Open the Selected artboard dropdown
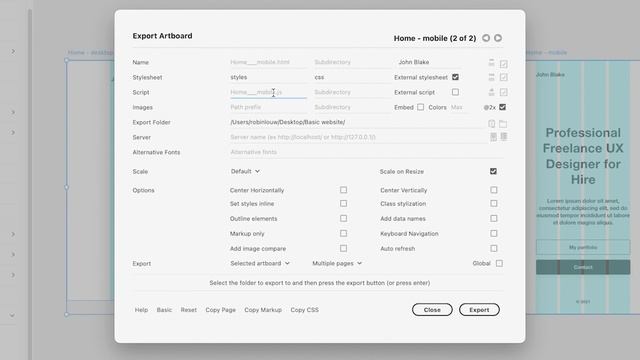This screenshot has height=360, width=640. (260, 263)
